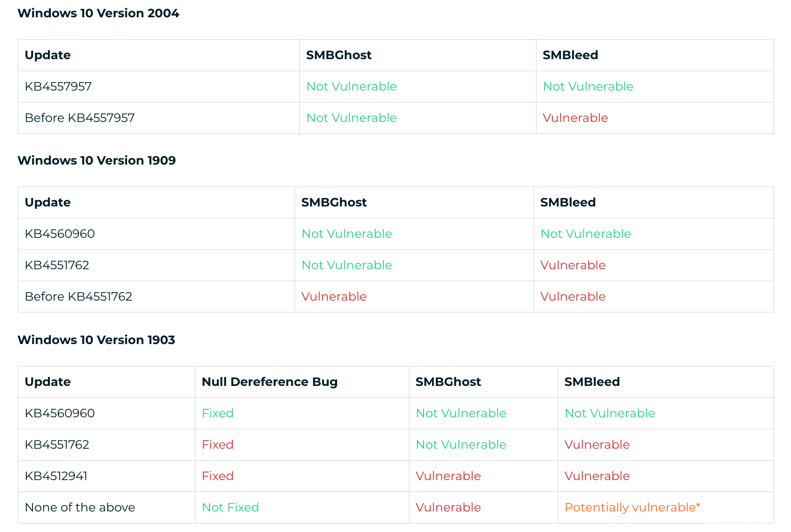
Task: Select the Update header in the 1909 table
Action: (x=48, y=202)
